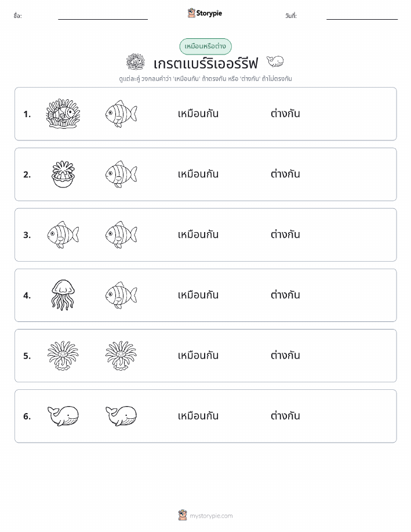Click the date line next to วันที่:

tap(362, 19)
